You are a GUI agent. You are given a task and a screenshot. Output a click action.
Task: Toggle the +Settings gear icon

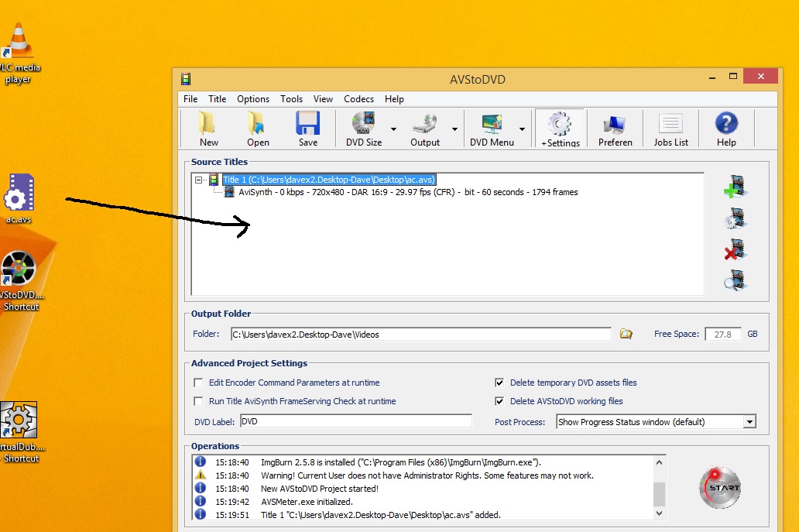[x=560, y=129]
